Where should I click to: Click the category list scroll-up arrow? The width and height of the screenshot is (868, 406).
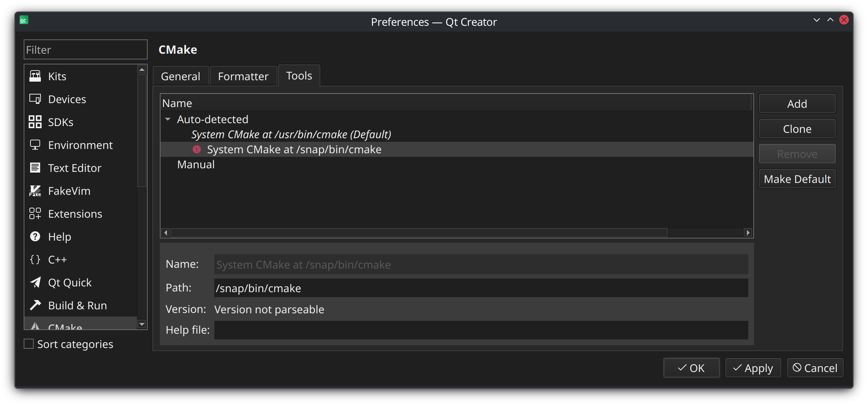click(142, 69)
